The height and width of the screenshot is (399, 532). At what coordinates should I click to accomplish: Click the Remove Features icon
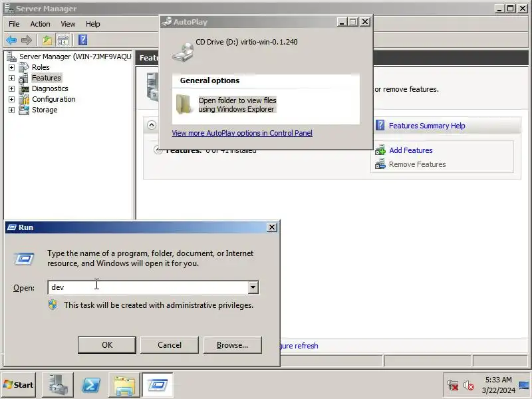coord(380,164)
